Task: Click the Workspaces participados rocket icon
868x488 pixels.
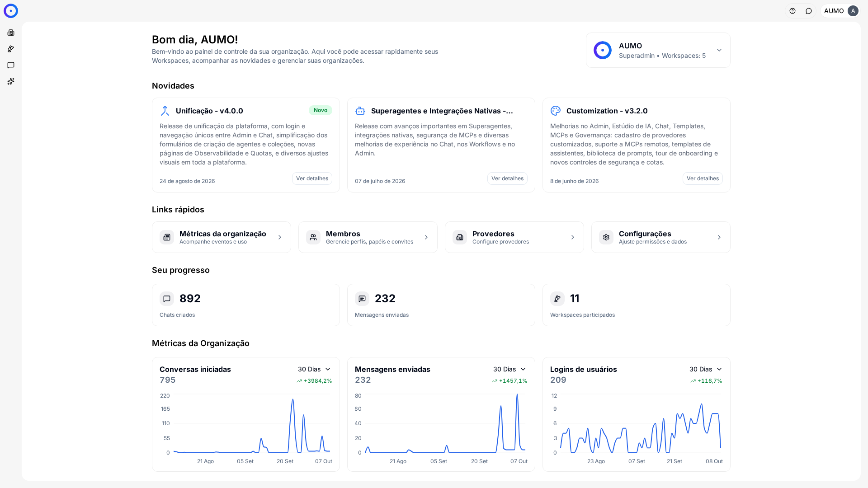Action: (x=557, y=299)
